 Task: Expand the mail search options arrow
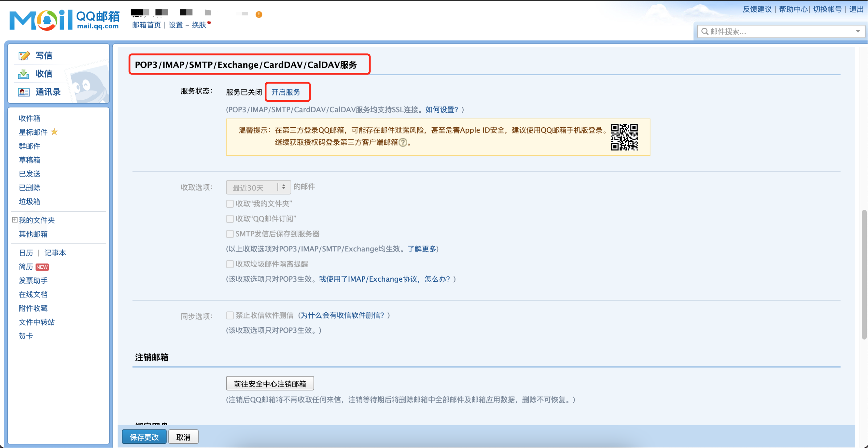[x=858, y=31]
